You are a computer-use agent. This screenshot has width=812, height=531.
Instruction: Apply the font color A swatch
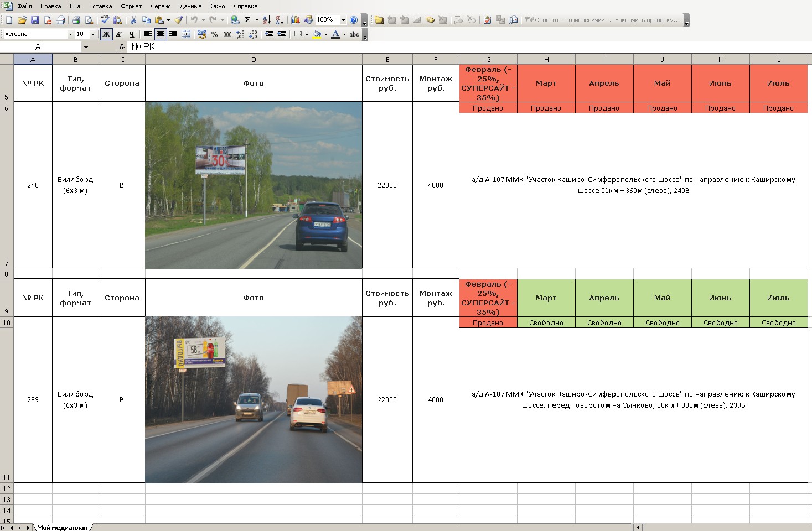pos(335,34)
